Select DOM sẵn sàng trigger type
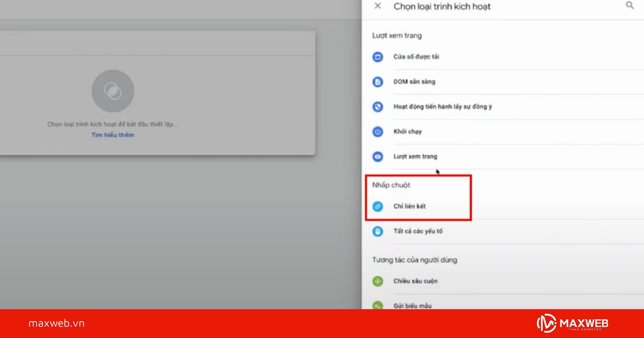The image size is (644, 338). pos(414,82)
